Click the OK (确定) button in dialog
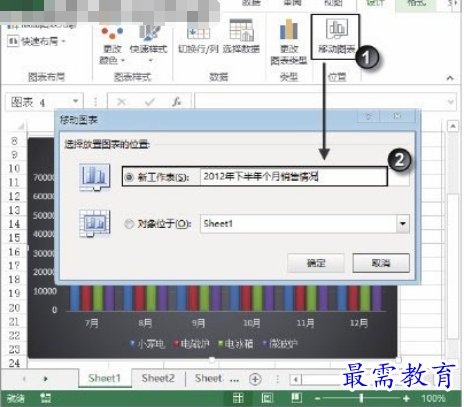Viewport: 464px width, 407px height. pyautogui.click(x=316, y=263)
